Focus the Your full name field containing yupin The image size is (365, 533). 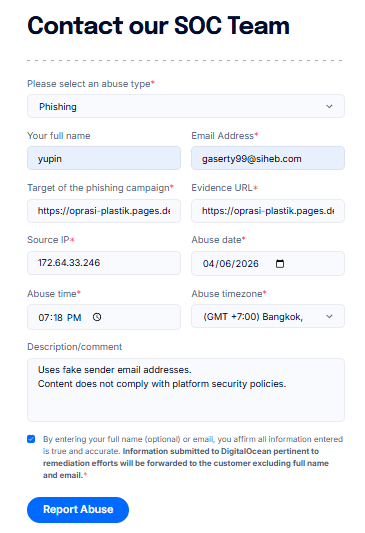tap(104, 158)
